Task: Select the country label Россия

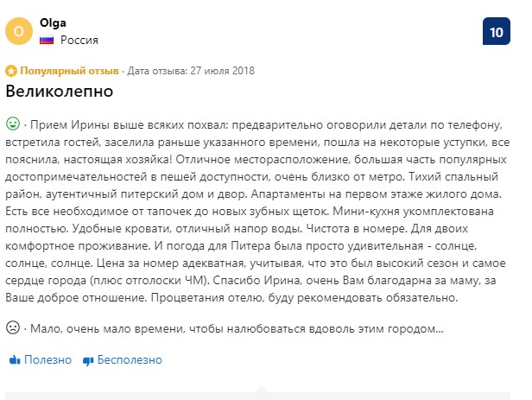Action: pos(79,40)
